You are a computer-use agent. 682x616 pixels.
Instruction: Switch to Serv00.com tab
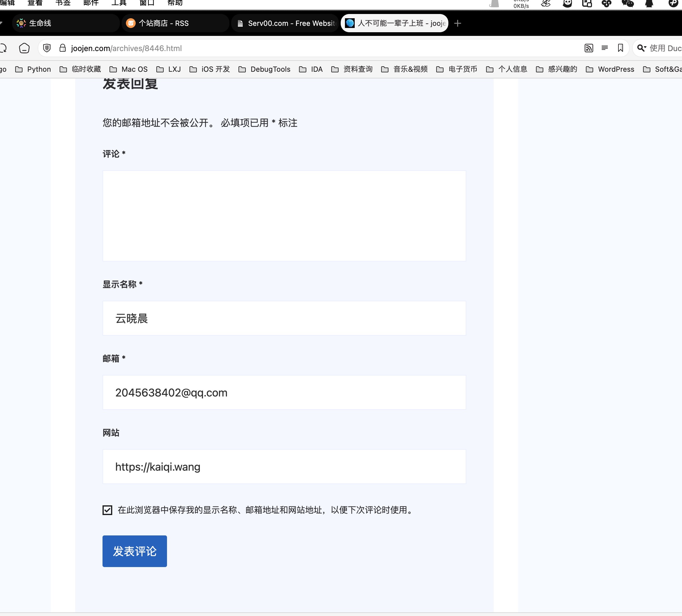coord(285,23)
